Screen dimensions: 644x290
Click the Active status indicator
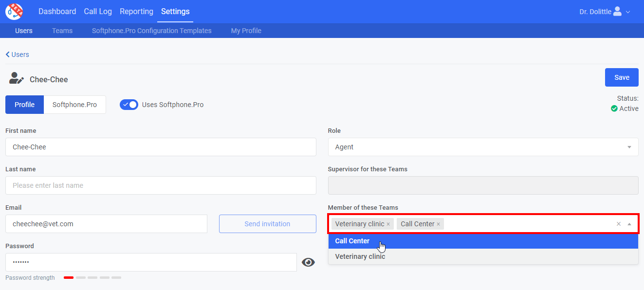tap(625, 109)
